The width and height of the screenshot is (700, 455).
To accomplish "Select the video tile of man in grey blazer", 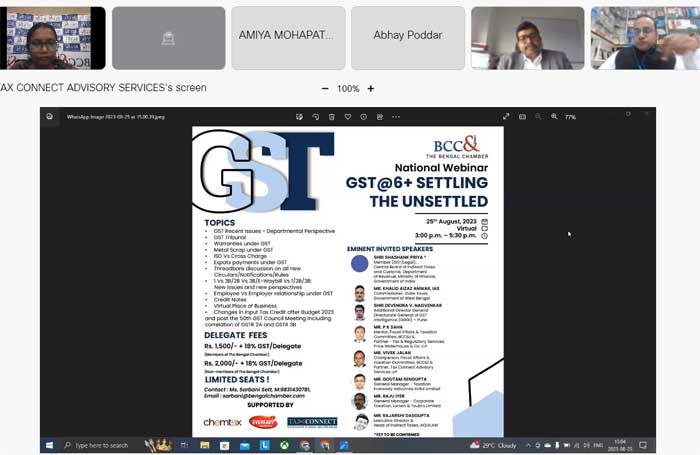I will coord(527,38).
